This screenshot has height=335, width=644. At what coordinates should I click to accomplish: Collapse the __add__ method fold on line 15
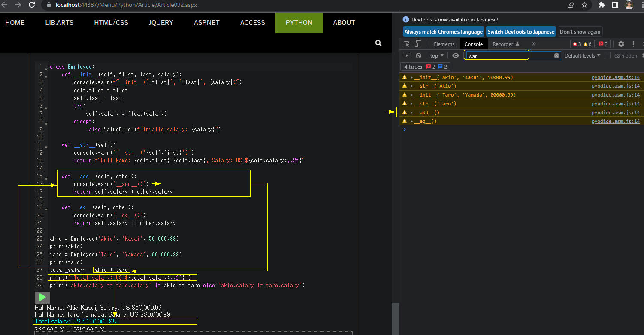(x=46, y=177)
